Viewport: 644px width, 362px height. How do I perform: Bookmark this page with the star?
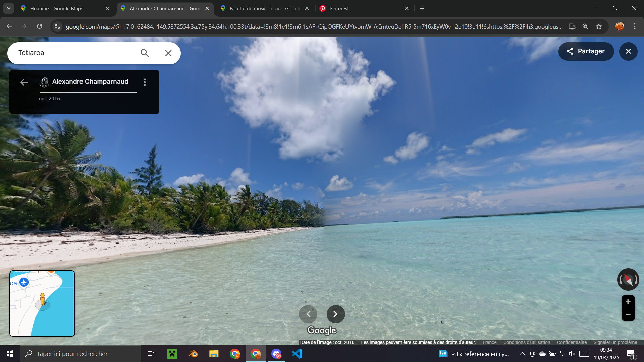pos(599,26)
